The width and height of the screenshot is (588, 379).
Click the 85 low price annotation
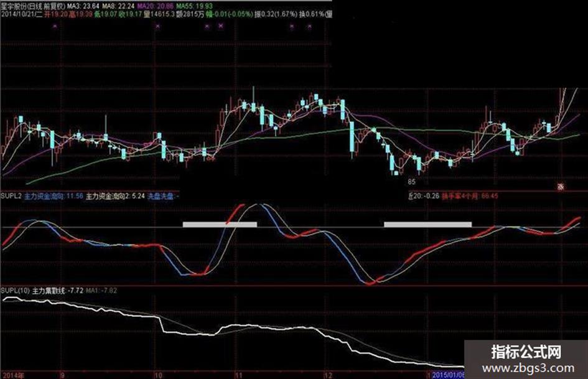click(x=412, y=182)
